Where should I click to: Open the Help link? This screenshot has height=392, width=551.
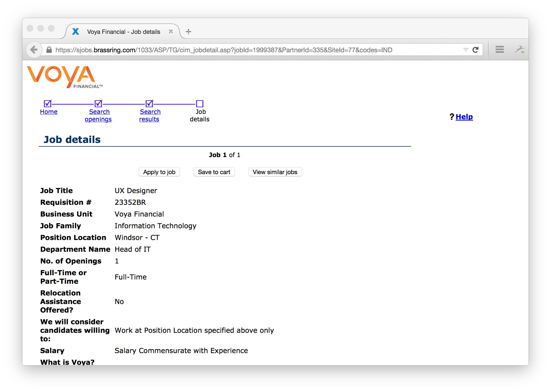click(x=464, y=117)
